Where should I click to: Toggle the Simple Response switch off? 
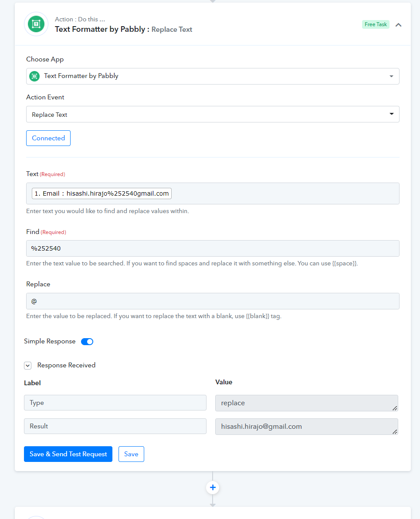pyautogui.click(x=87, y=342)
